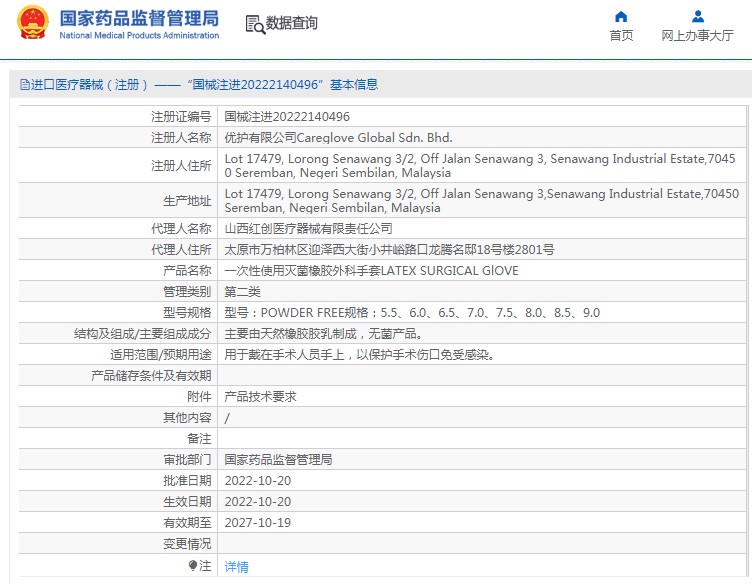Click management class value 第二类
The height and width of the screenshot is (584, 752).
243,292
